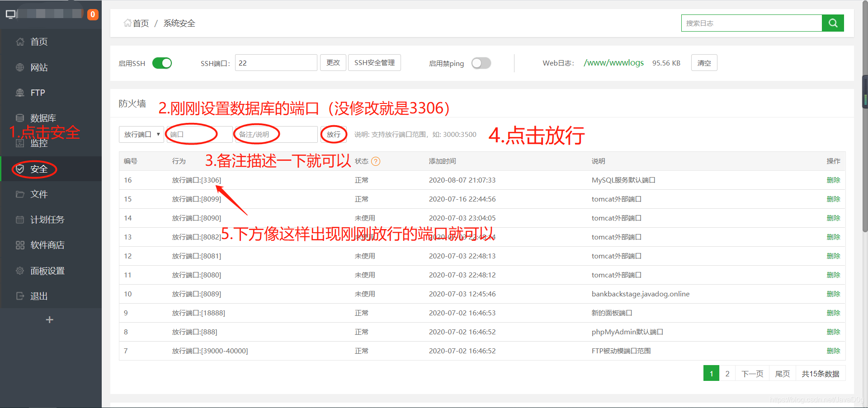Delete the rule for port 8082
Viewport: 868px width, 408px height.
point(833,237)
